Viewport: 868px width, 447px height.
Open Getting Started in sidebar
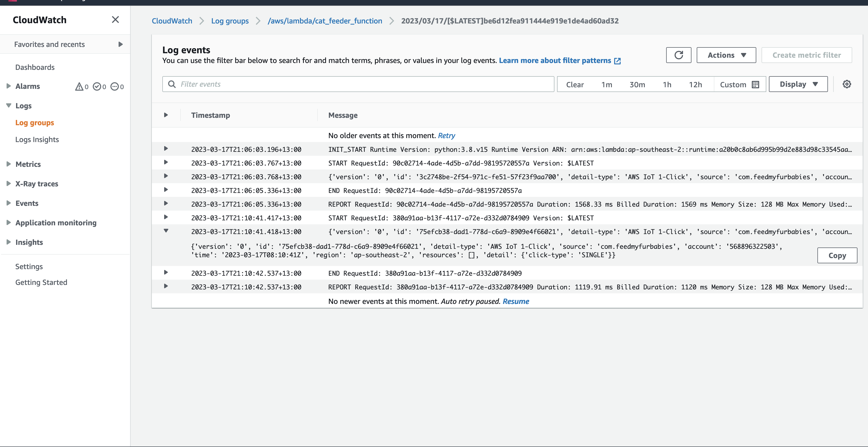click(41, 283)
